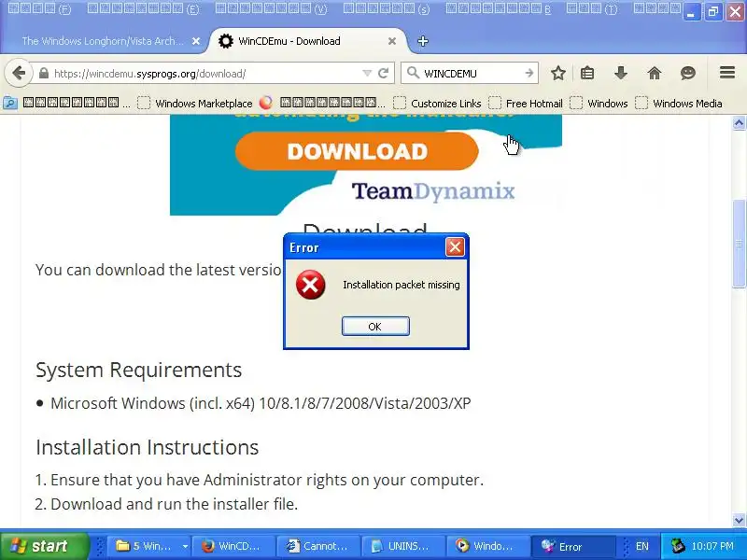The width and height of the screenshot is (747, 560).
Task: Click the Microsoft Windows system requirements line
Action: pos(261,403)
